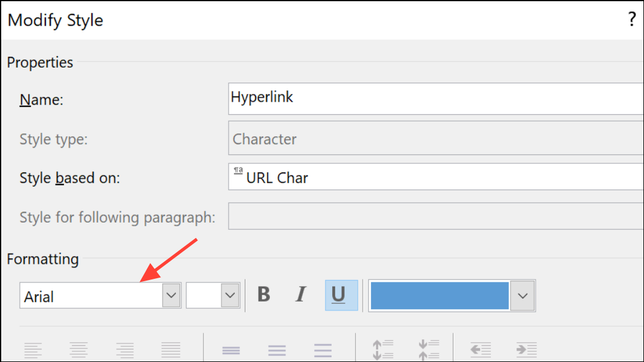The height and width of the screenshot is (362, 644).
Task: Apply italic formatting
Action: click(x=301, y=294)
